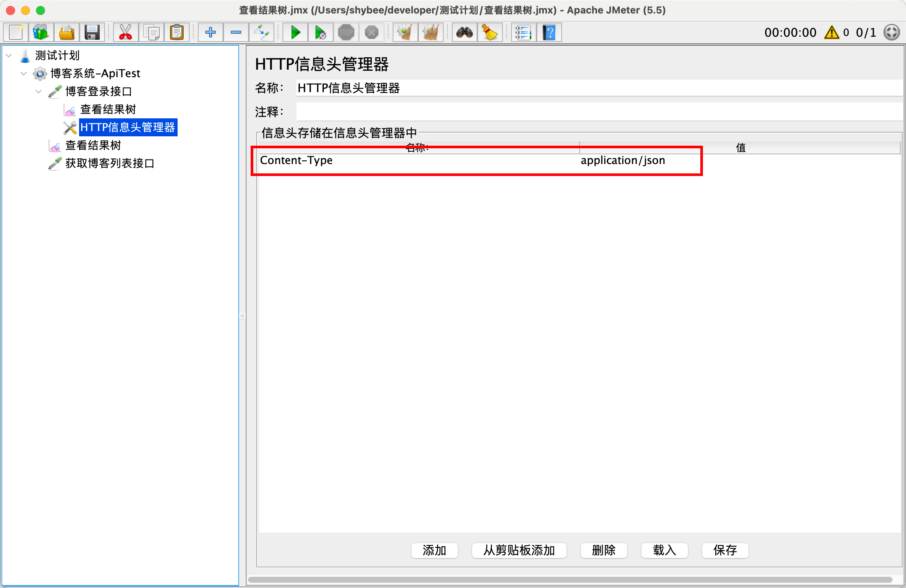Click the 名称 column header of the table
The width and height of the screenshot is (906, 588).
click(419, 148)
